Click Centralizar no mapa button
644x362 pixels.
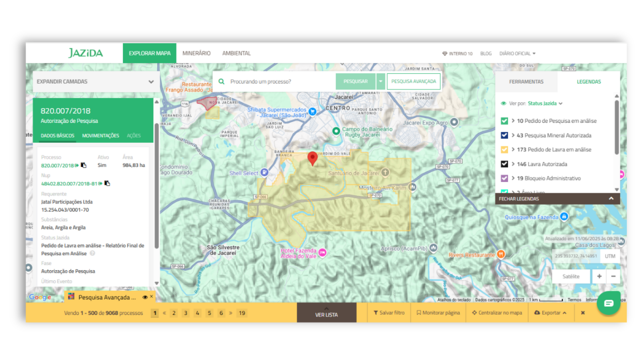point(497,312)
